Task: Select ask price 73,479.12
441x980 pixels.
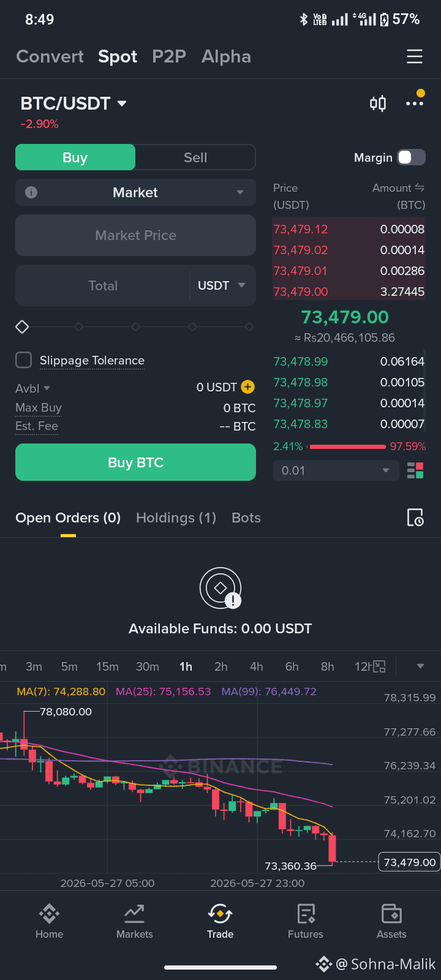Action: (x=301, y=229)
